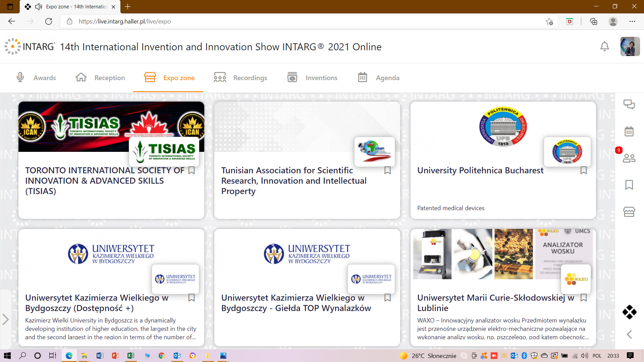
Task: Open the Recordings tab
Action: [240, 78]
